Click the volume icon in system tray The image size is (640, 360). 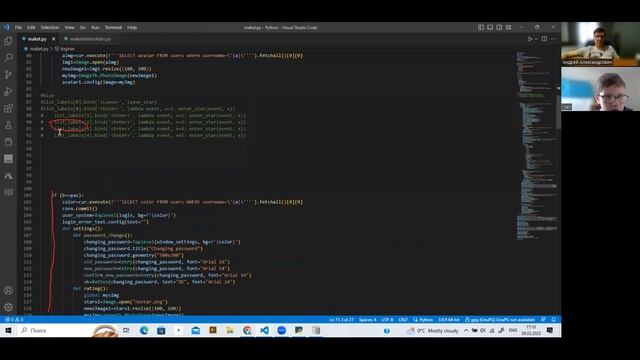tap(483, 331)
